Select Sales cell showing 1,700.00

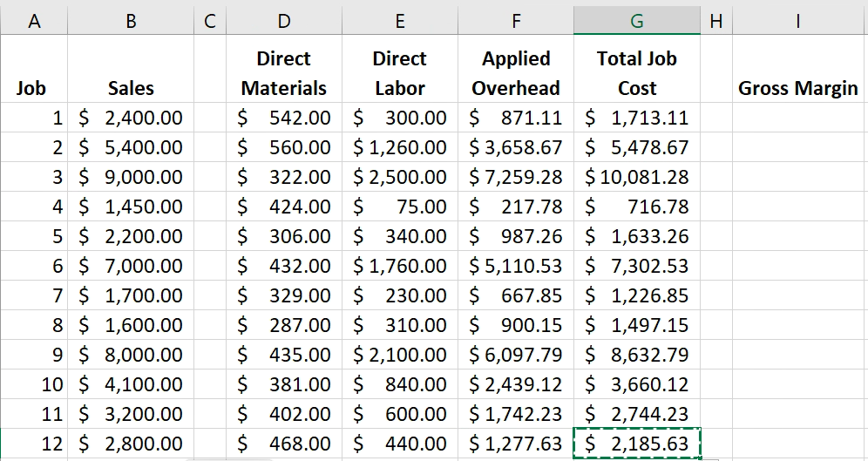click(131, 295)
